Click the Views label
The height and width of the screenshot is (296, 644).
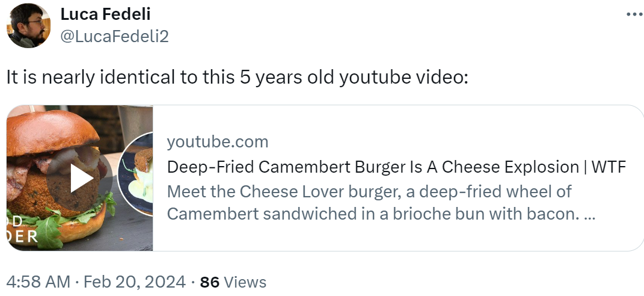[245, 282]
